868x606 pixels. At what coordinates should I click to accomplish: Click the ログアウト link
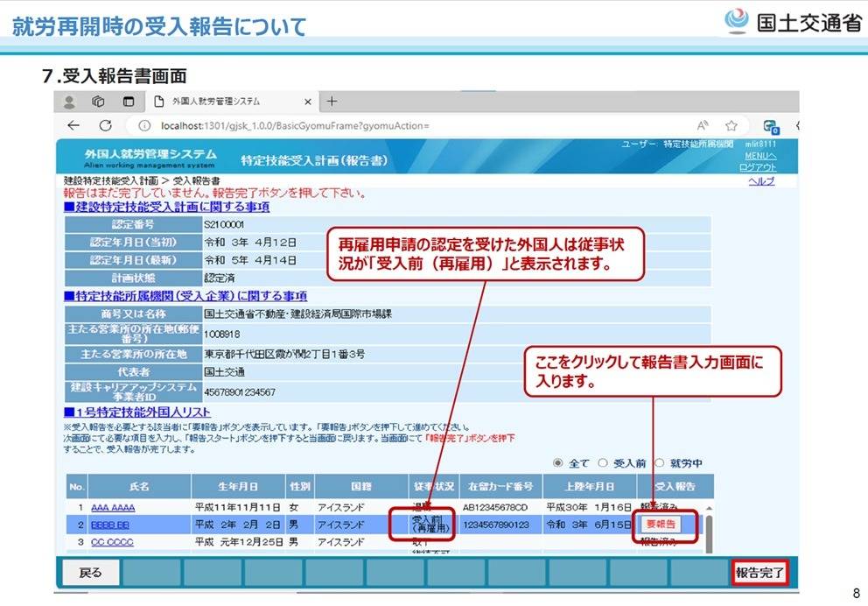[x=757, y=166]
